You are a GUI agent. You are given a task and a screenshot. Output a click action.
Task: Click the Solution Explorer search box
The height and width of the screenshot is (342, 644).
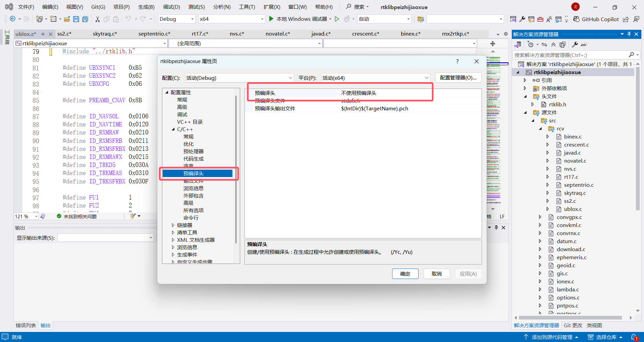pos(570,55)
